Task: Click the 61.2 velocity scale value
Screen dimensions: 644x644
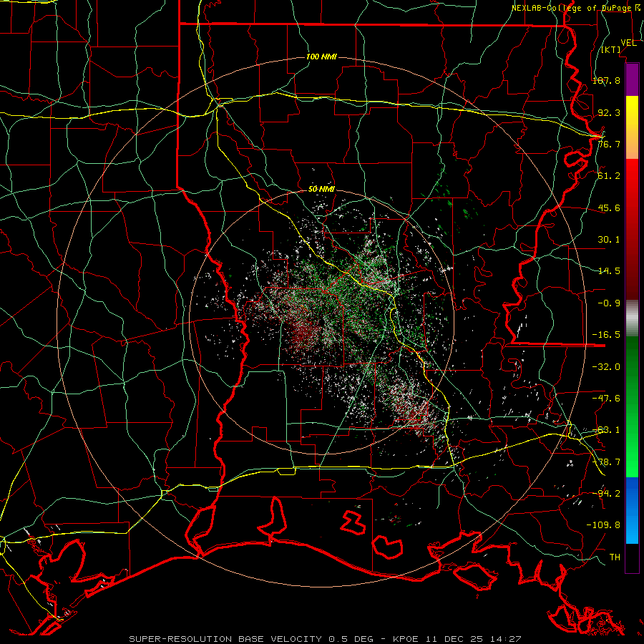Action: (609, 175)
